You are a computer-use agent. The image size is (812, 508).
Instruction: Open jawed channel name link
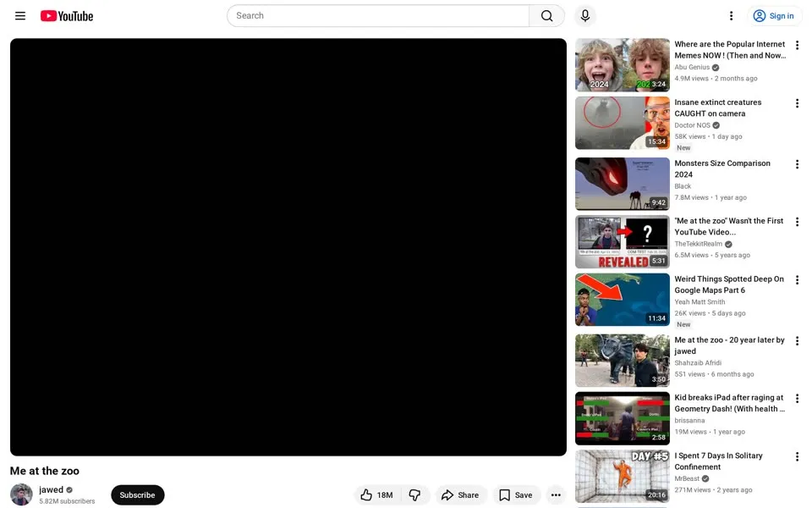coord(51,489)
